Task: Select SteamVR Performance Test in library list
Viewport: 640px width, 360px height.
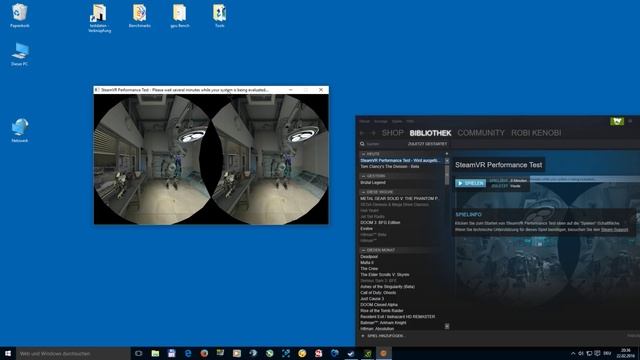Action: 400,161
